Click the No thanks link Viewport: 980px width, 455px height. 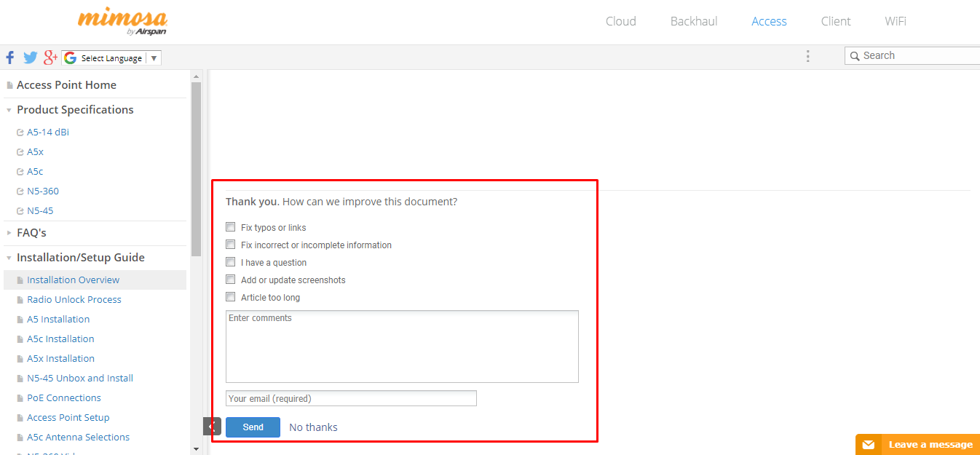[313, 427]
